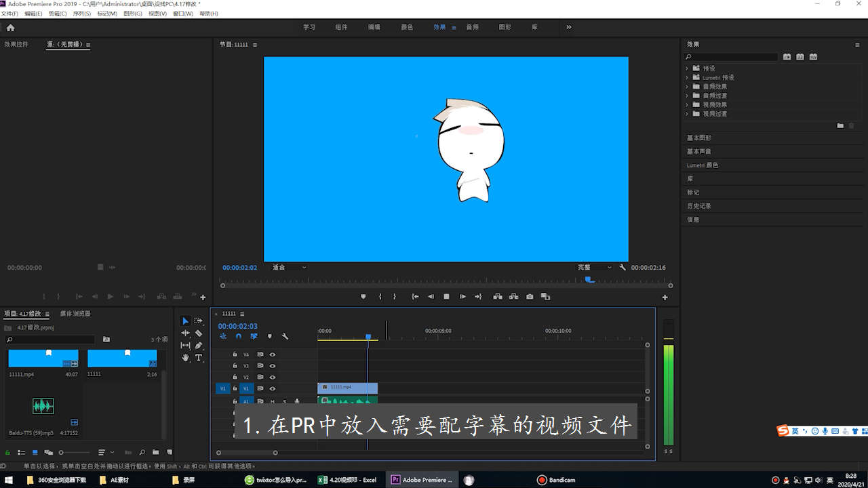Open the 基本声音 panel
The height and width of the screenshot is (488, 868).
[x=698, y=151]
